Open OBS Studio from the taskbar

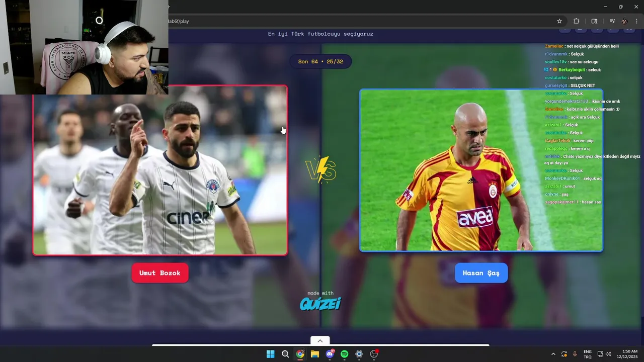(x=374, y=354)
